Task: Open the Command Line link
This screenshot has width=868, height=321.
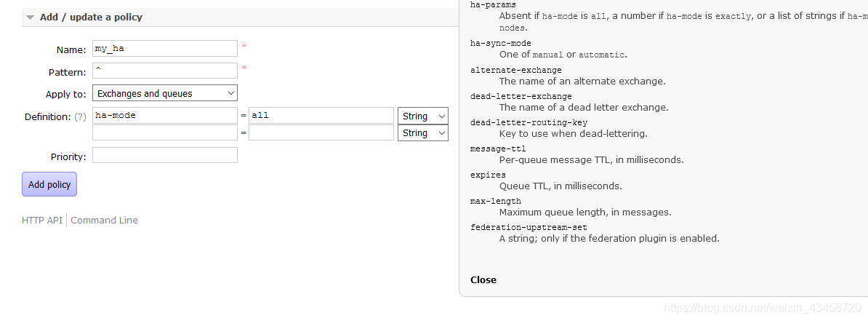Action: click(104, 221)
